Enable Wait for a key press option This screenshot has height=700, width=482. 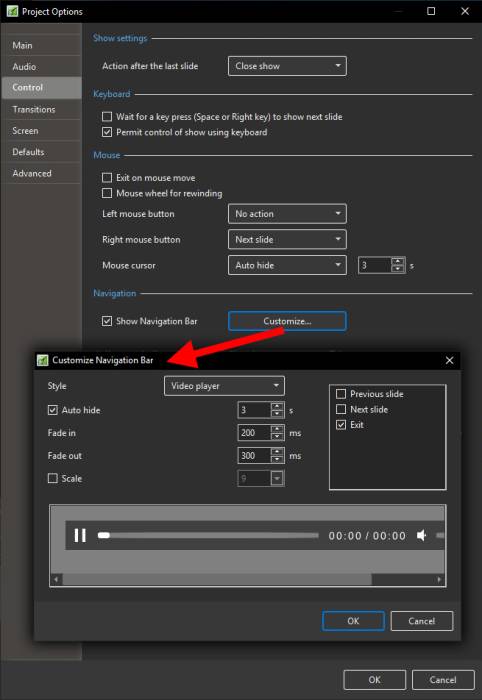[107, 117]
